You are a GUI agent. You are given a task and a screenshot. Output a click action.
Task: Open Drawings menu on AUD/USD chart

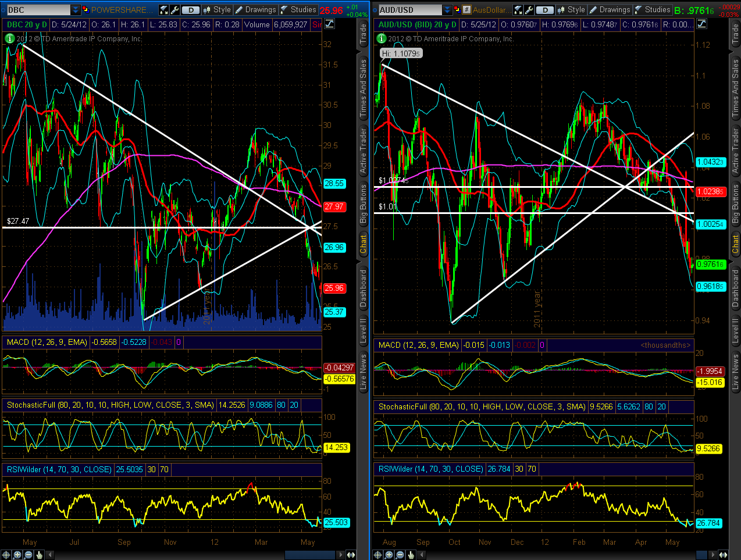pos(610,10)
